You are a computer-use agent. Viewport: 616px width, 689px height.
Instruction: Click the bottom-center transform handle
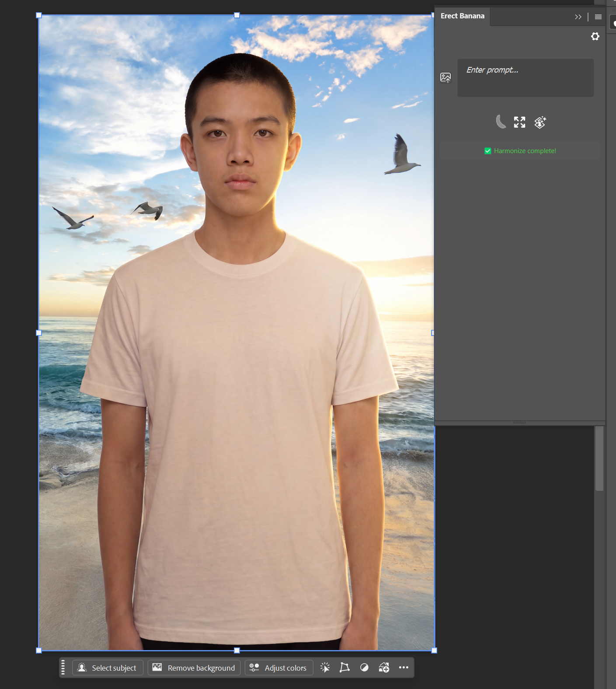237,651
